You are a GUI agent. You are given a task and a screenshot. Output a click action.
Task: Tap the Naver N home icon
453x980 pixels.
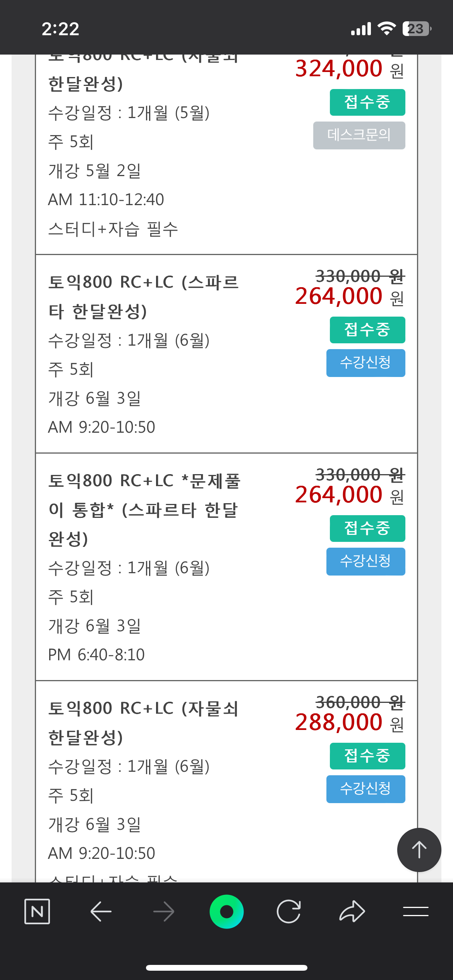pos(37,911)
